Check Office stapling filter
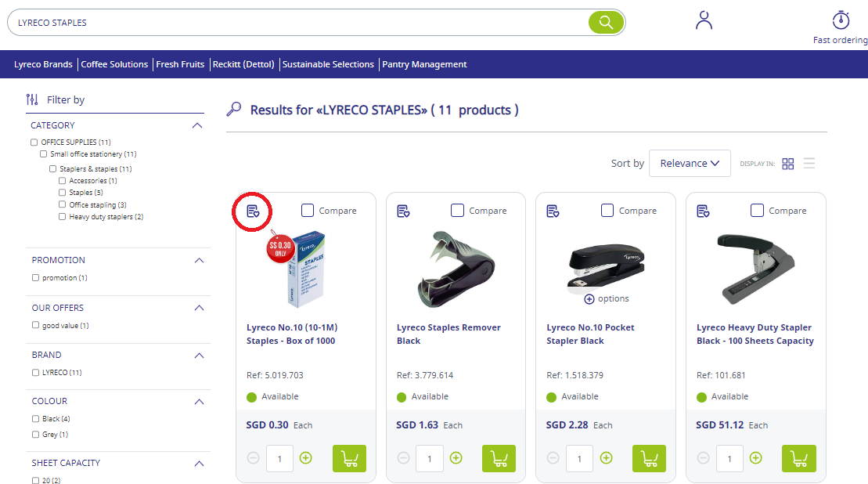 point(62,204)
